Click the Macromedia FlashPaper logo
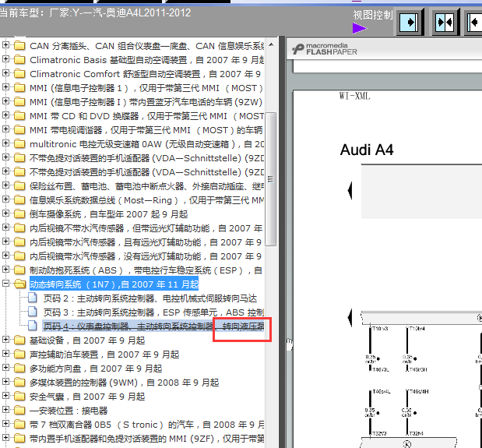 [x=324, y=49]
